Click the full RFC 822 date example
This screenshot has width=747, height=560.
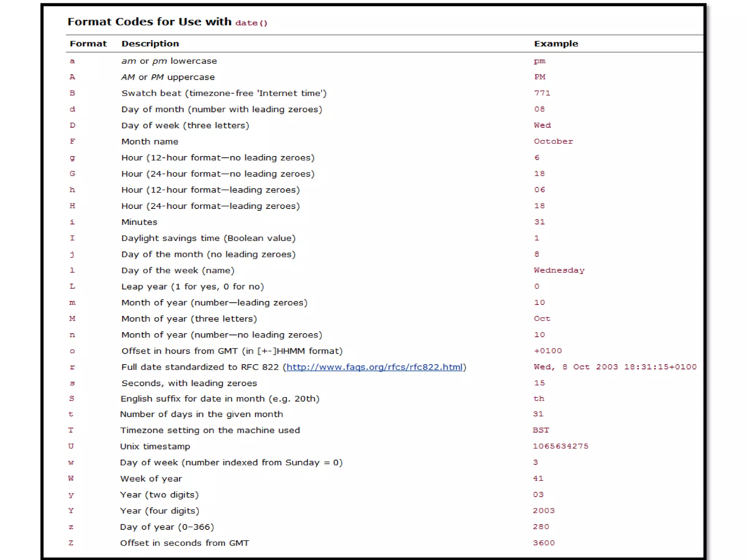pyautogui.click(x=615, y=367)
